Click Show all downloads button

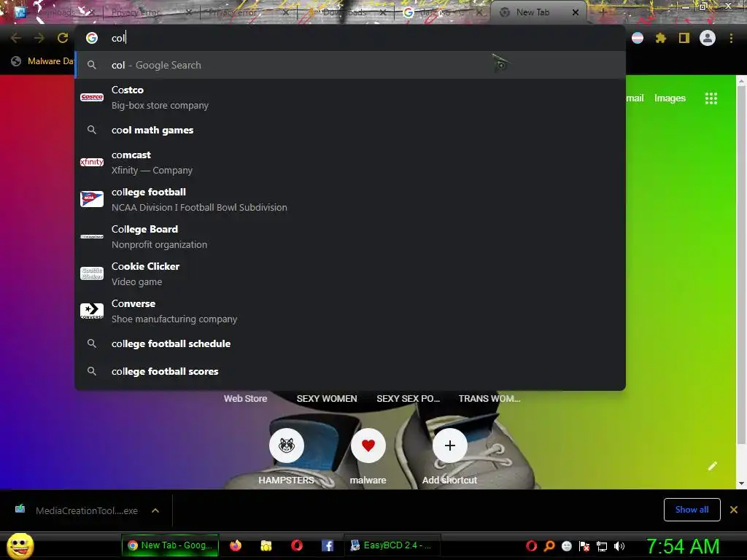click(x=692, y=510)
